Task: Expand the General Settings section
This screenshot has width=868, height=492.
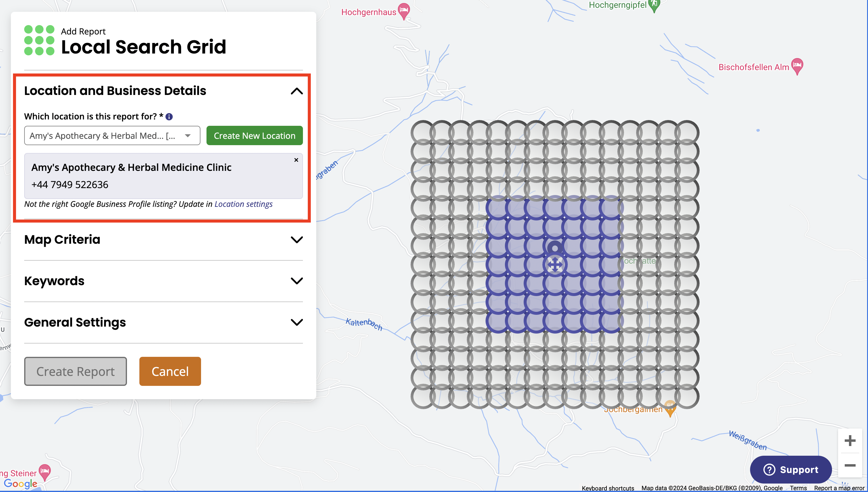Action: (x=297, y=322)
